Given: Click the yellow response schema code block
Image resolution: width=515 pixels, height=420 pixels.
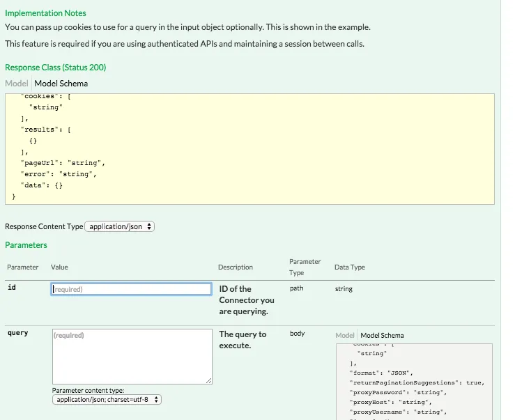Looking at the screenshot, I should (x=249, y=148).
